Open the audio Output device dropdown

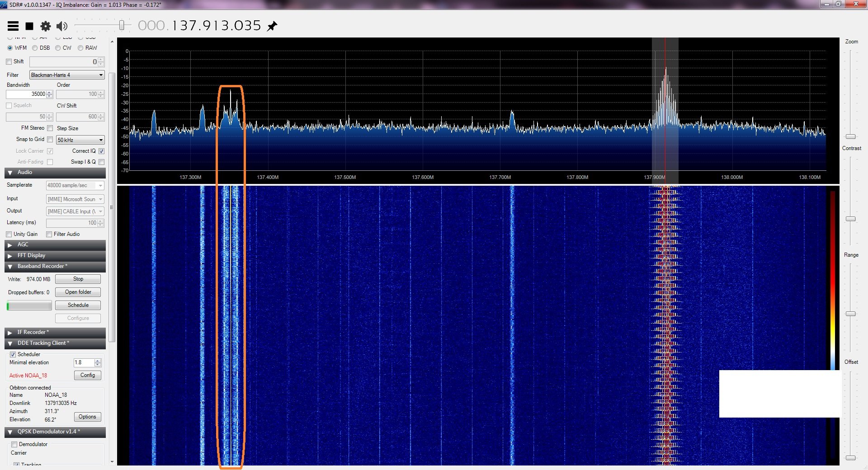pyautogui.click(x=75, y=211)
